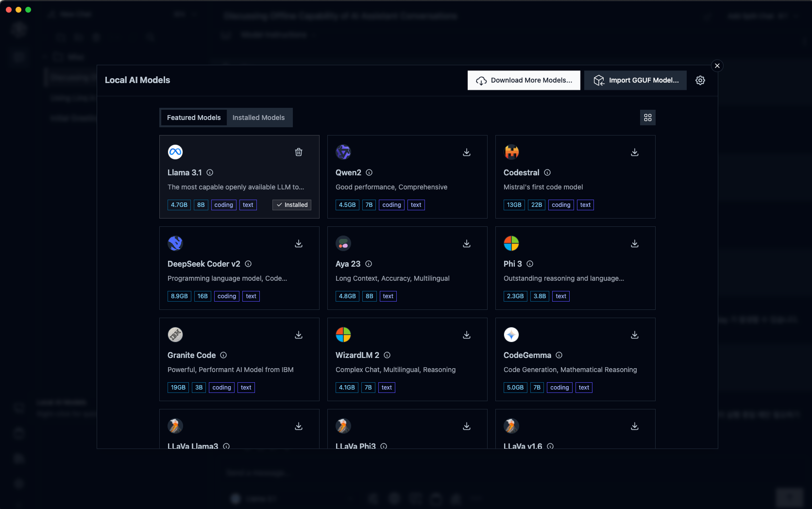Click the DeepSeek Coder v2 logo
This screenshot has height=509, width=812.
click(175, 243)
